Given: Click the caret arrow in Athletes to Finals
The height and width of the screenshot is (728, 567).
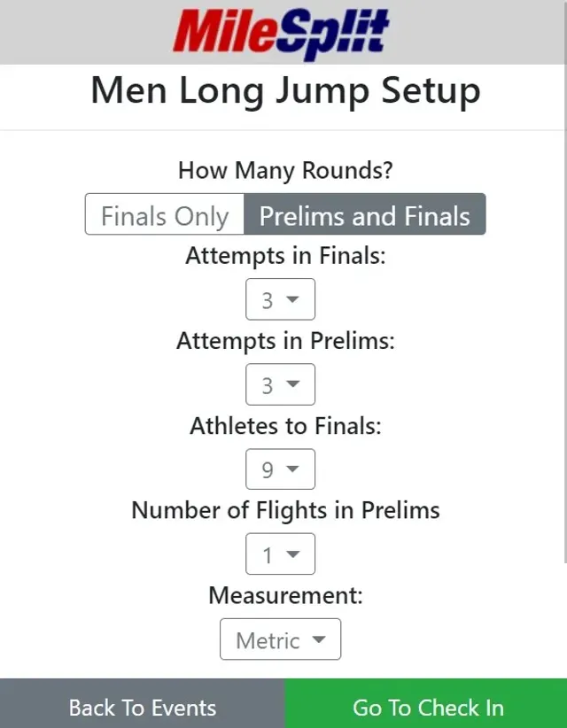Looking at the screenshot, I should 292,469.
